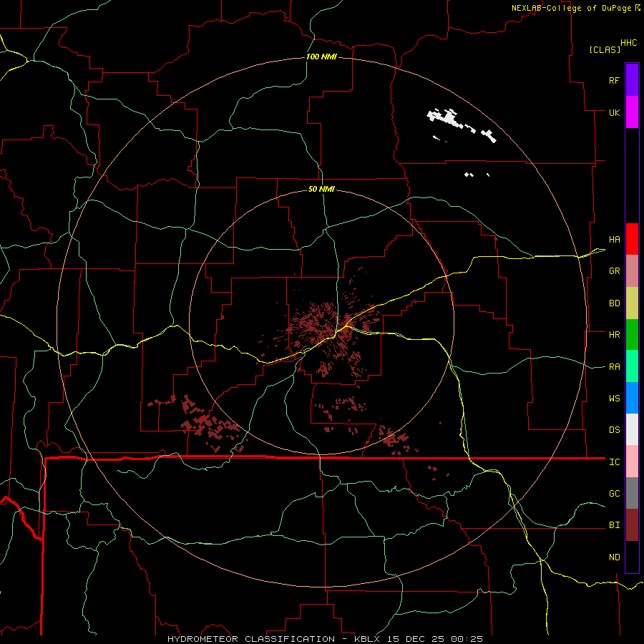Click the HHC product label
The width and height of the screenshot is (644, 644).
click(628, 43)
